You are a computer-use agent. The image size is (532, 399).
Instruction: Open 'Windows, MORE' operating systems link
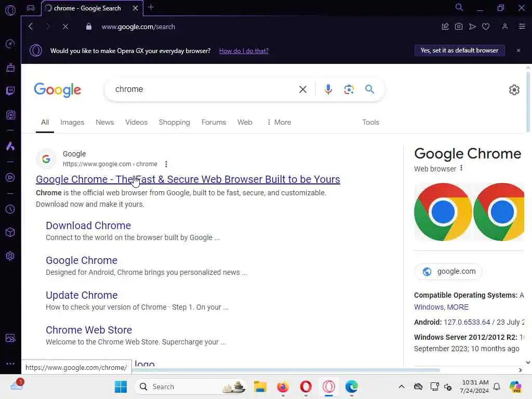(x=441, y=307)
